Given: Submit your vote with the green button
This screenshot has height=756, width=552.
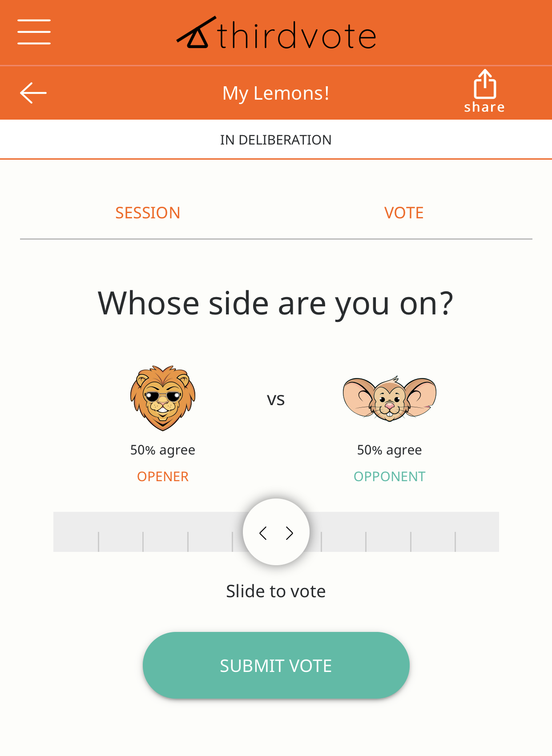Looking at the screenshot, I should [276, 664].
